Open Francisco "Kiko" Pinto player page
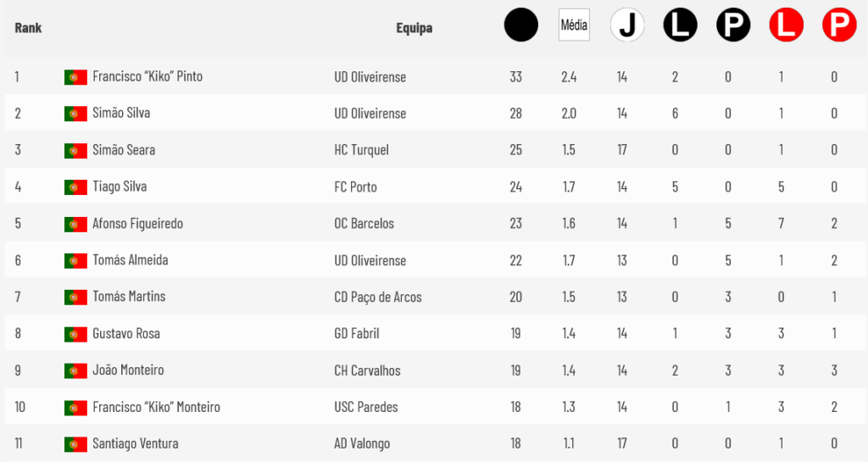The width and height of the screenshot is (868, 462). point(147,76)
